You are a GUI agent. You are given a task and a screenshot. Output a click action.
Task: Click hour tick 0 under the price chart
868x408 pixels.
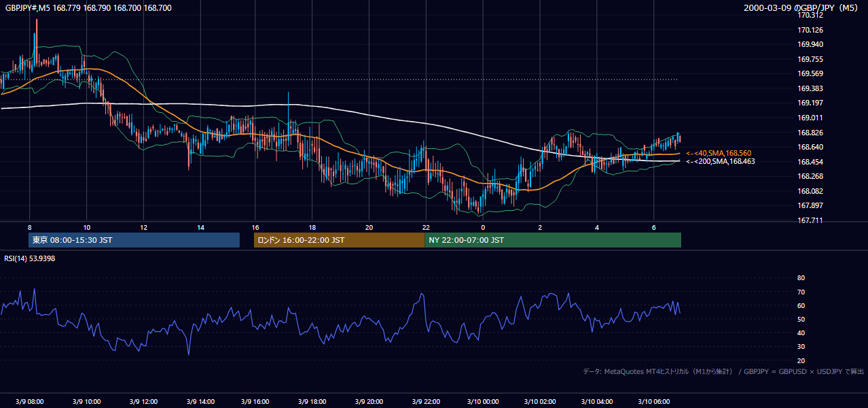tap(483, 227)
